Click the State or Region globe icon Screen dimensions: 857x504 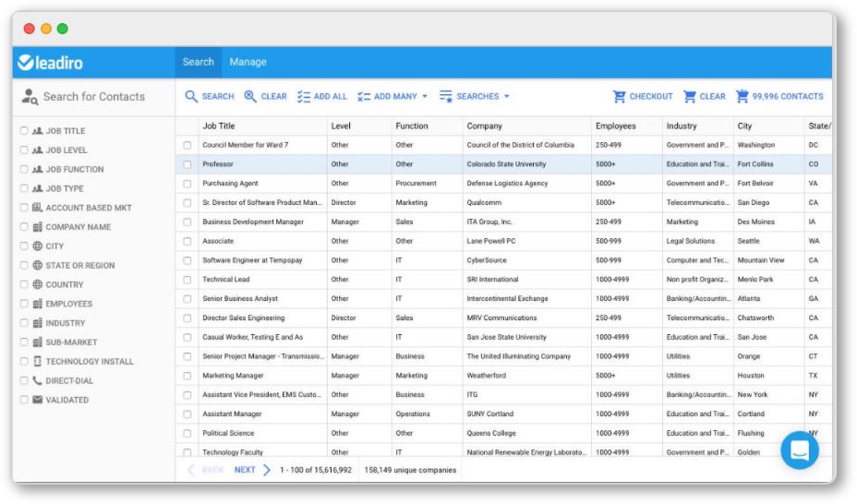tap(37, 265)
